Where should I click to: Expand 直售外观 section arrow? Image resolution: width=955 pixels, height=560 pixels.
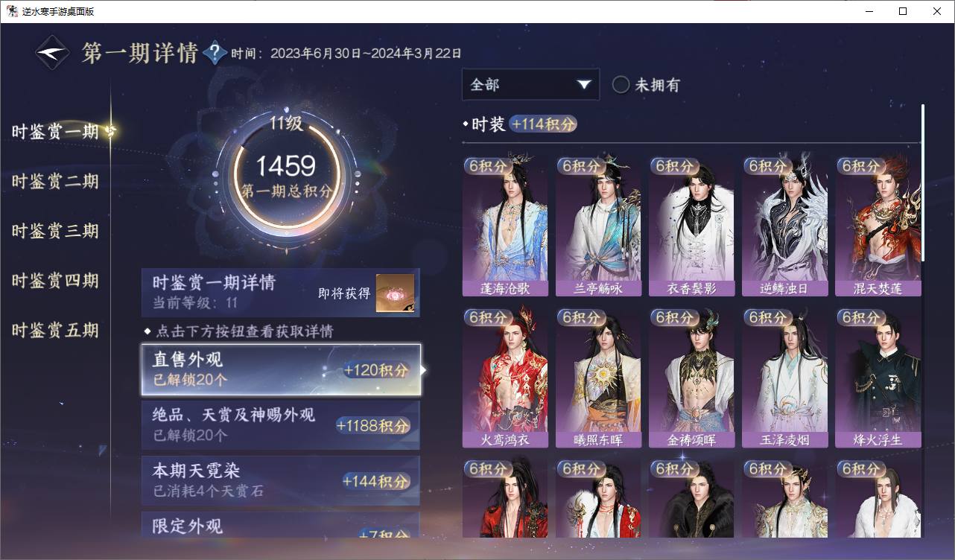click(424, 369)
